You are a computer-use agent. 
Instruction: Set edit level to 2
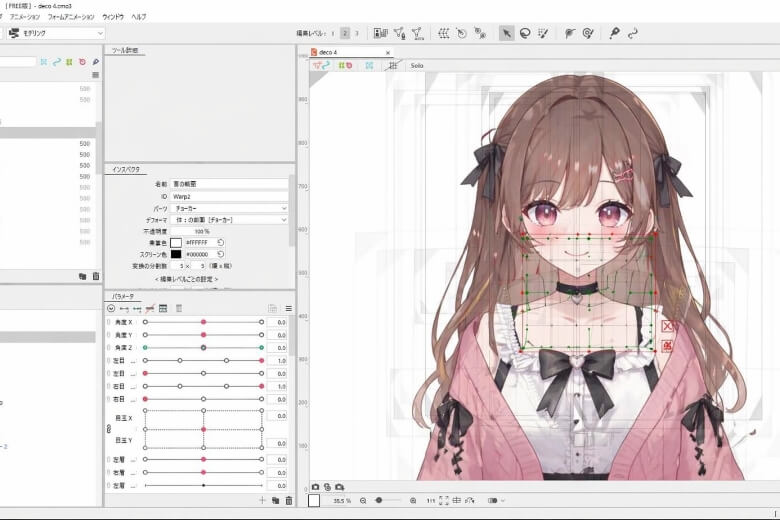click(x=345, y=33)
